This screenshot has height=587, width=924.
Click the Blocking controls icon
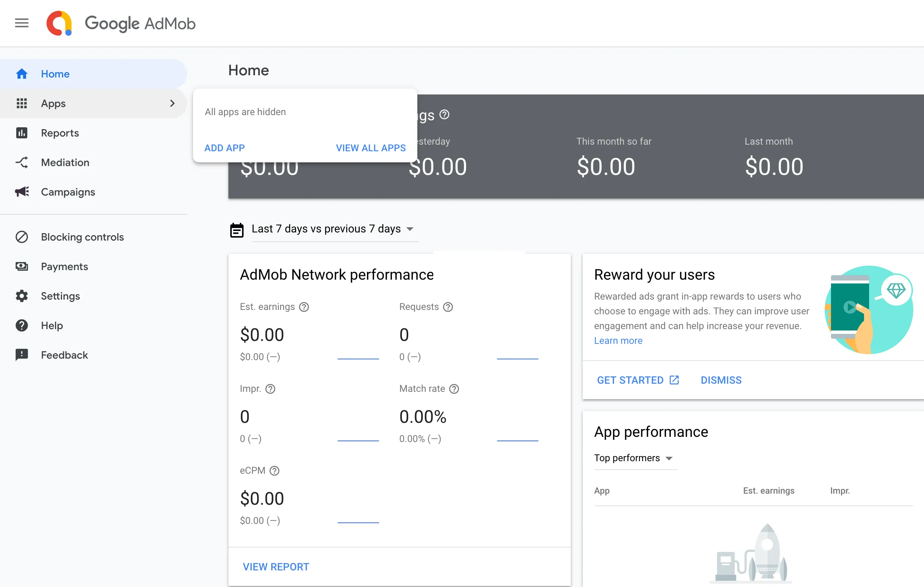coord(22,237)
